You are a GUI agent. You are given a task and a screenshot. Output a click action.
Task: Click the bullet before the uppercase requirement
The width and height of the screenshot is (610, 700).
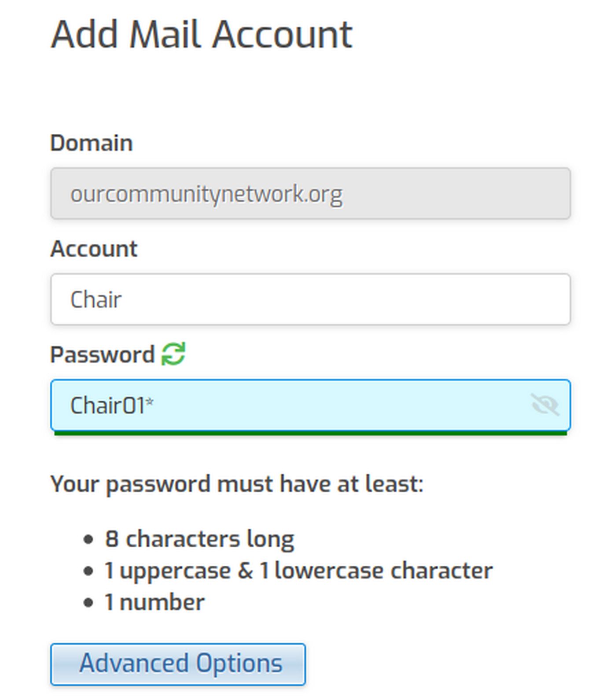[x=88, y=571]
